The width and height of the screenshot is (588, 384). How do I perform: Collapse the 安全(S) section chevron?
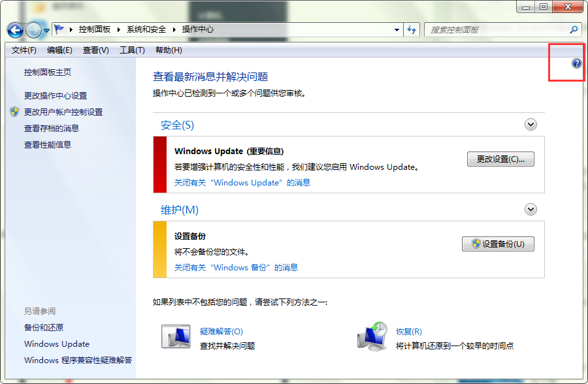tap(531, 125)
